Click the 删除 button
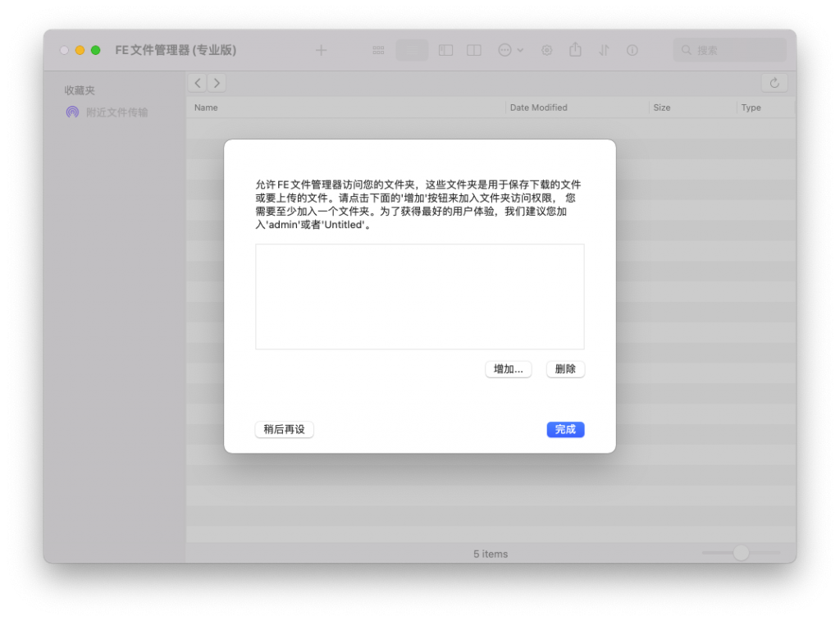The image size is (840, 621). coord(565,369)
